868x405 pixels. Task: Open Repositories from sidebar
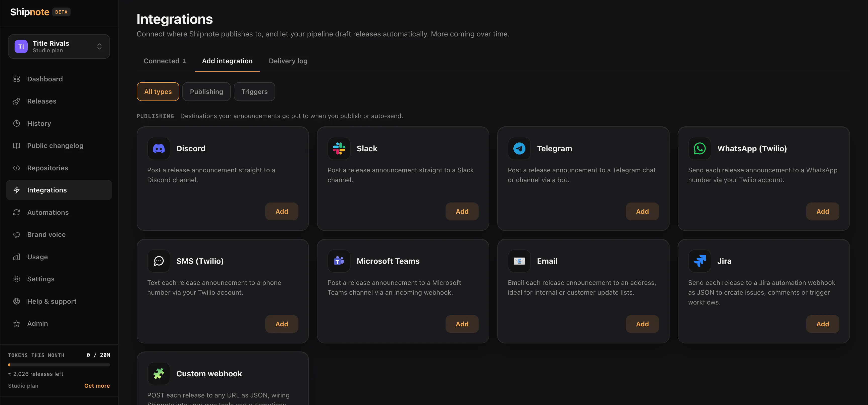[59, 168]
